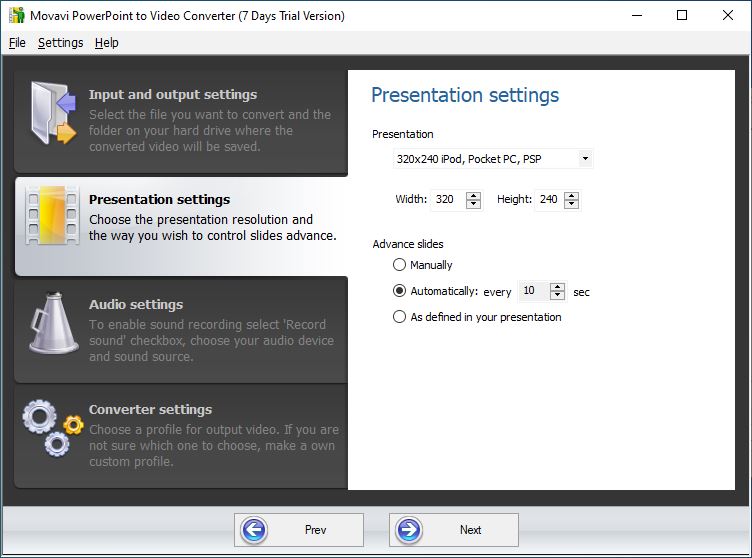Click the 'sec' label after interval field
The width and height of the screenshot is (752, 558).
tap(581, 292)
